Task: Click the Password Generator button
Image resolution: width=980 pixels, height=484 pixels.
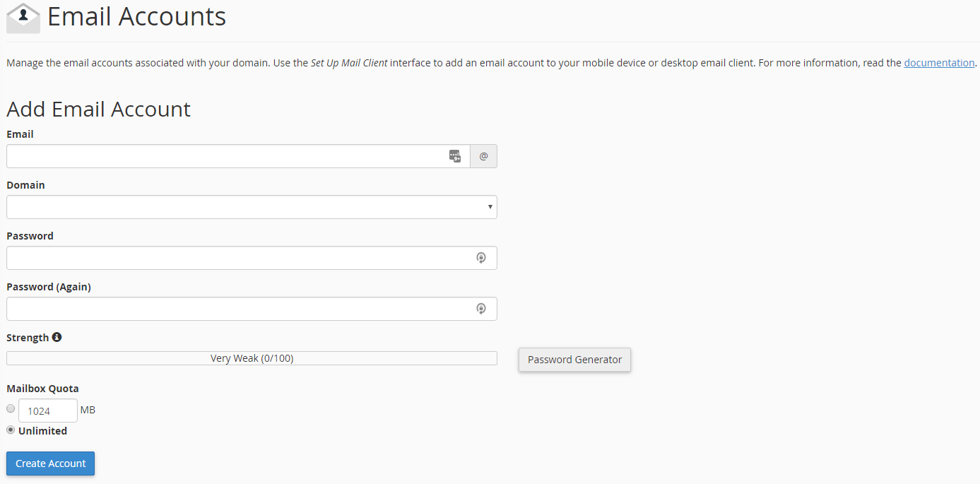Action: (574, 360)
